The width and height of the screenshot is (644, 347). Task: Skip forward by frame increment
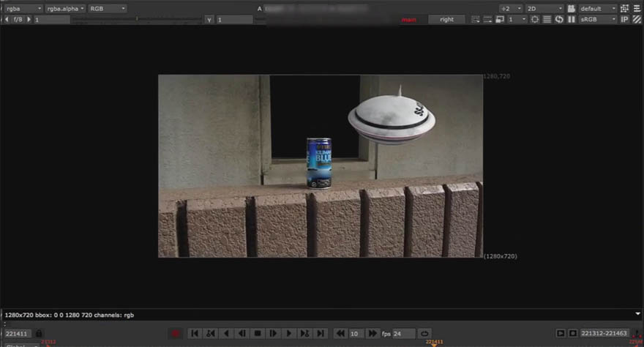click(x=372, y=333)
